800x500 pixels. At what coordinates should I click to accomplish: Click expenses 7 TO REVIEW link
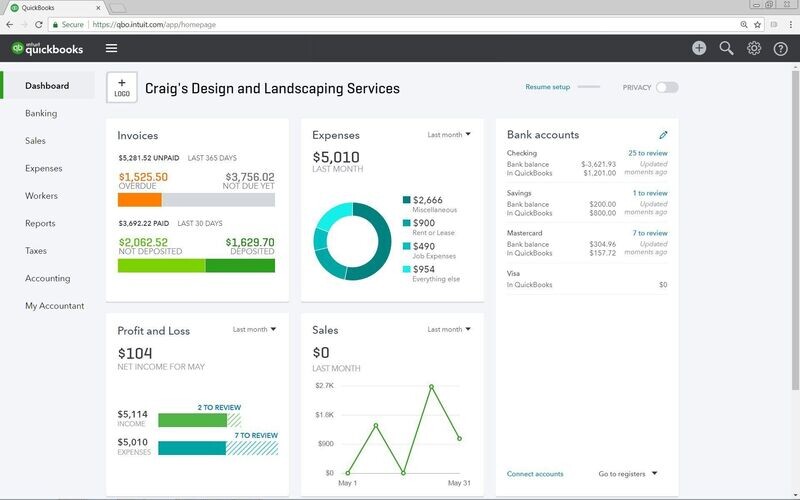pyautogui.click(x=256, y=436)
